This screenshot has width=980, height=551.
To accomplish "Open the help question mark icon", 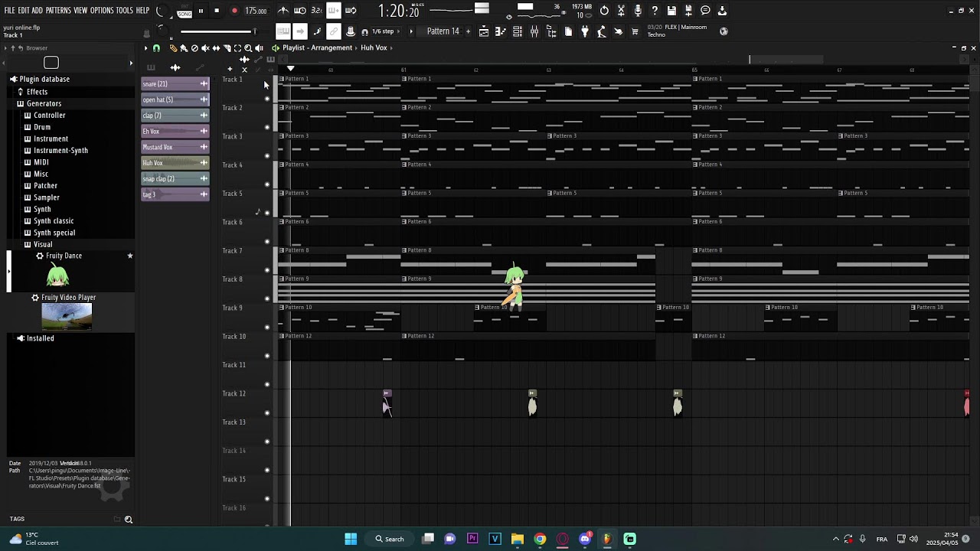I will pyautogui.click(x=655, y=11).
